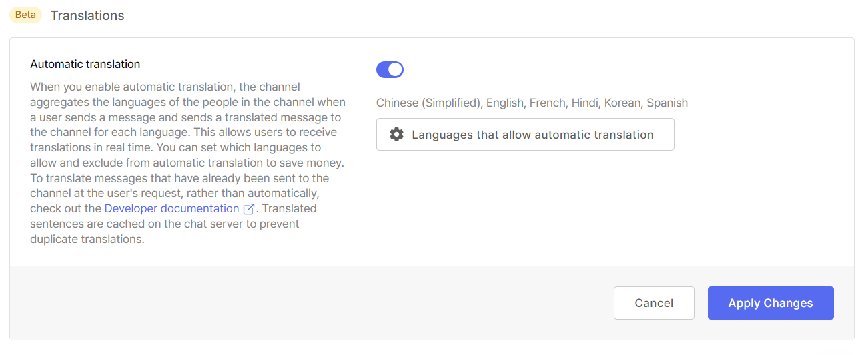Screen dimensions: 868x355
Task: Open the Developer documentation link
Action: (172, 208)
